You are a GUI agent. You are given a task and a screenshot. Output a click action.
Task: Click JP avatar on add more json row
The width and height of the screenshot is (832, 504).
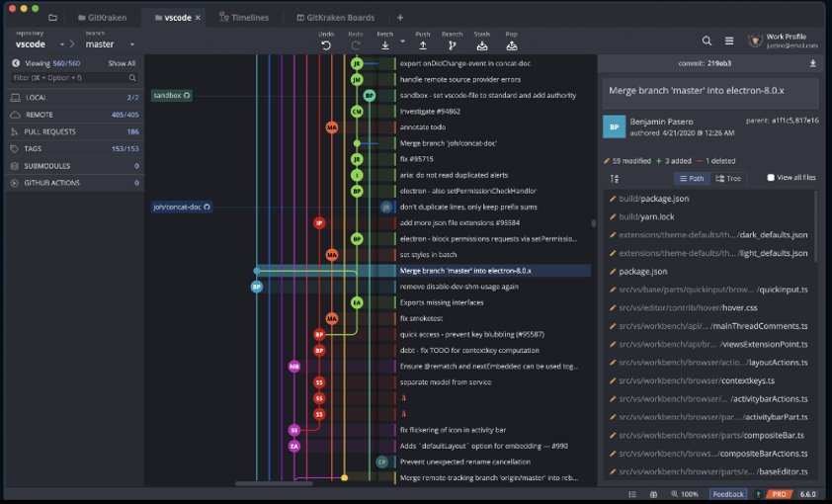[319, 222]
